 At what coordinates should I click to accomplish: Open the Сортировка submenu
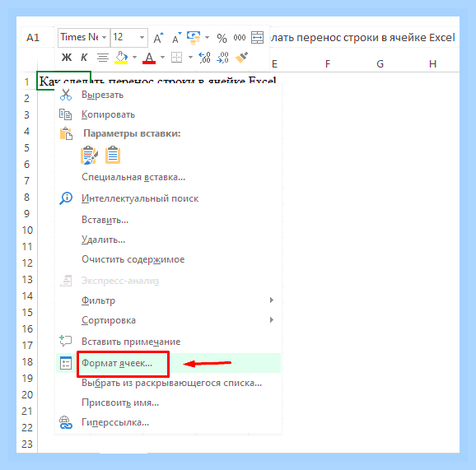169,320
